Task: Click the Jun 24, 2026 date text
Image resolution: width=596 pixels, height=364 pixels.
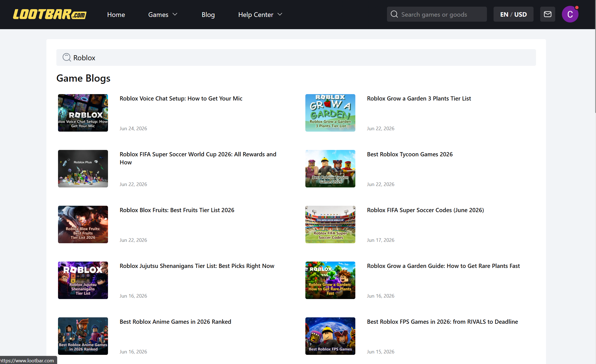Action: tap(133, 129)
